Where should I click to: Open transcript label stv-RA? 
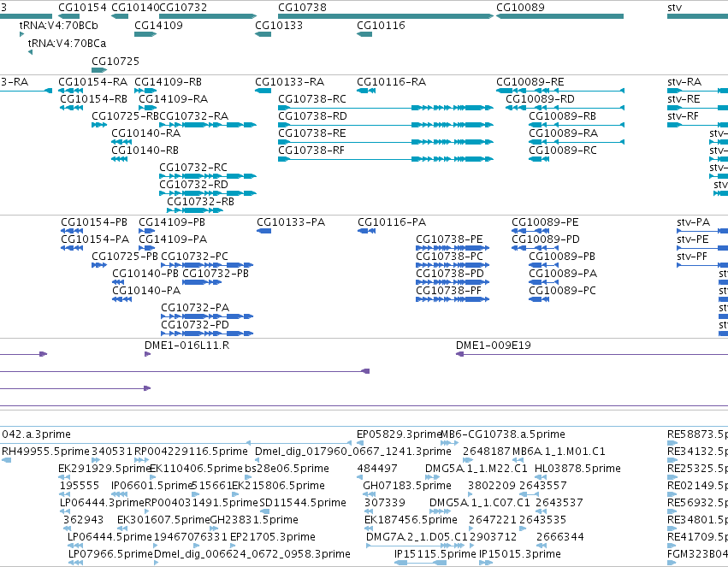pos(684,82)
